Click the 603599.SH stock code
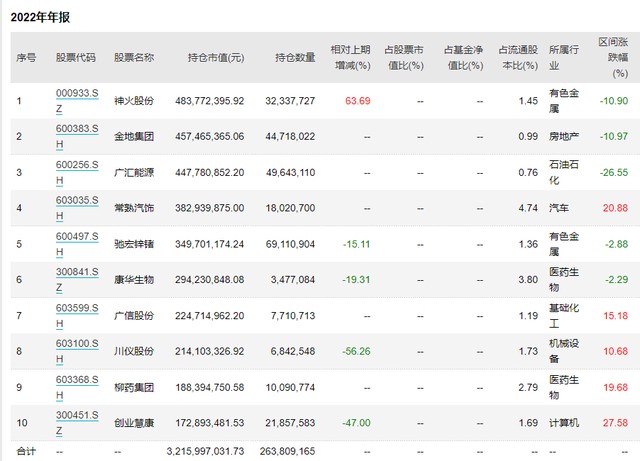This screenshot has width=640, height=461. [x=77, y=310]
